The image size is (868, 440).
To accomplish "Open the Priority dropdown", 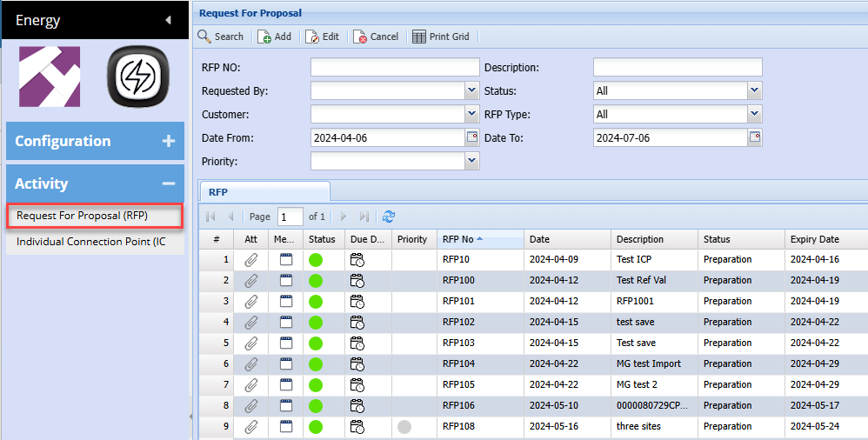I will click(472, 161).
